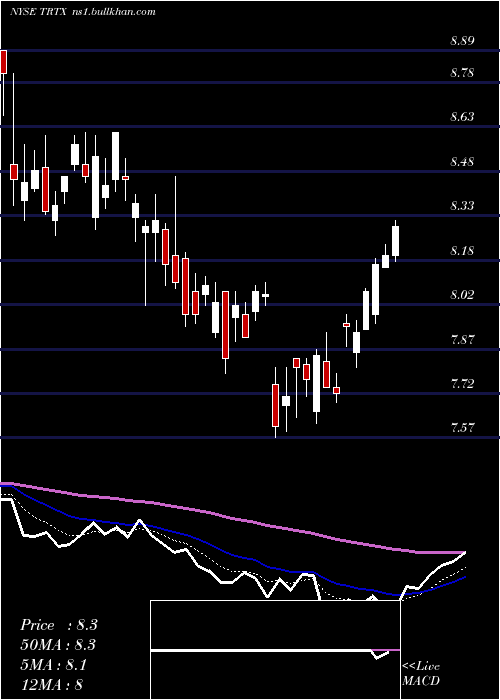Click the 8.18 price axis label
Viewport: 500px width, 700px height.
tap(462, 250)
